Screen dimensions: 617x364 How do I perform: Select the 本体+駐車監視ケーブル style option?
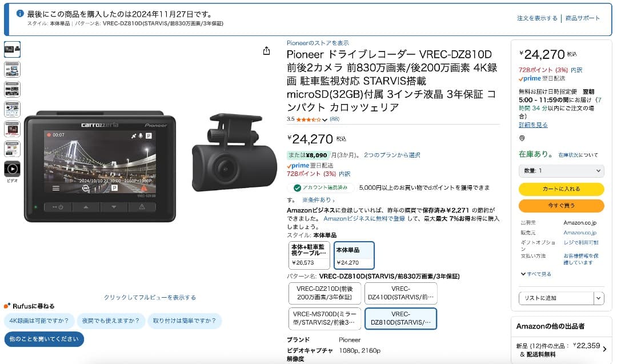coord(308,255)
